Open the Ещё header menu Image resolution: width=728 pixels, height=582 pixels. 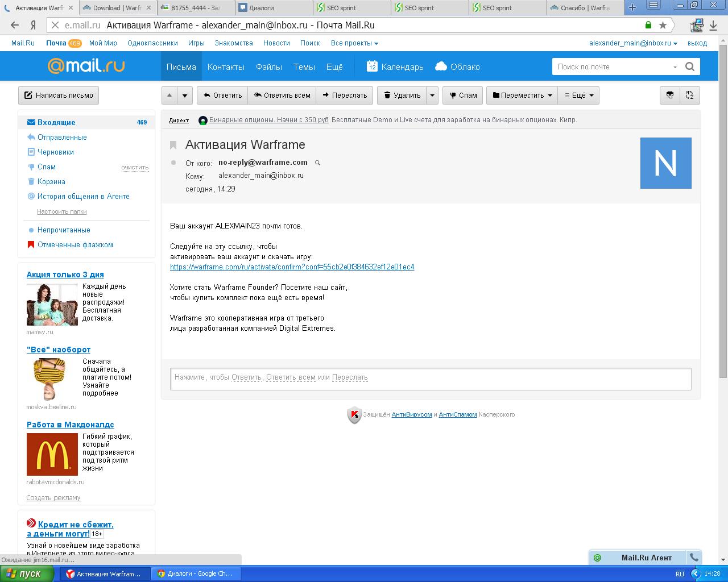click(334, 66)
